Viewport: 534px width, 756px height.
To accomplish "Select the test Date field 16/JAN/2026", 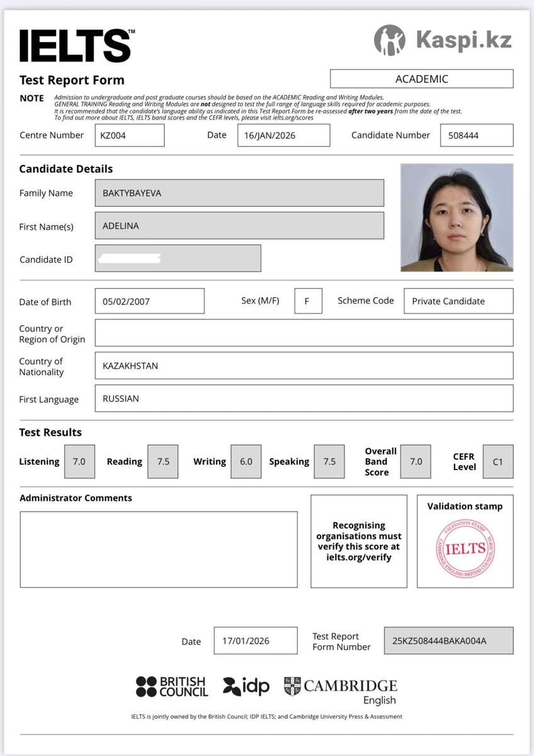I will click(283, 135).
